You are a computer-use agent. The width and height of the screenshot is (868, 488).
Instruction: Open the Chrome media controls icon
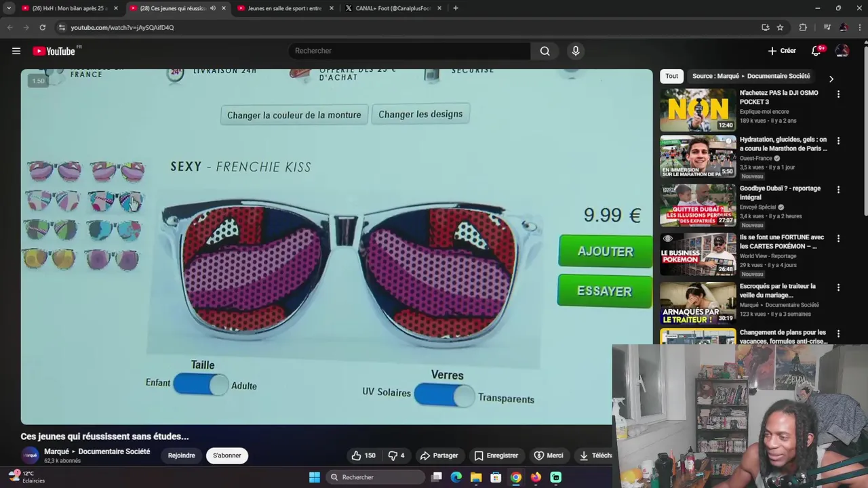coord(827,27)
